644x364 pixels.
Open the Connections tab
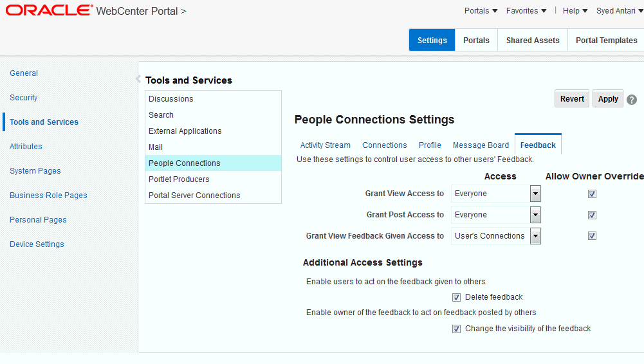pos(385,145)
